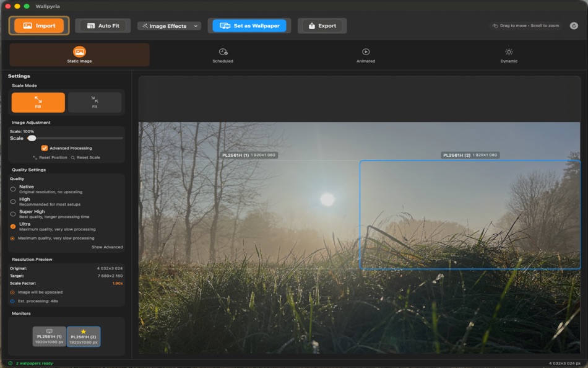588x368 pixels.
Task: Click the Est. processing info icon
Action: coord(12,301)
